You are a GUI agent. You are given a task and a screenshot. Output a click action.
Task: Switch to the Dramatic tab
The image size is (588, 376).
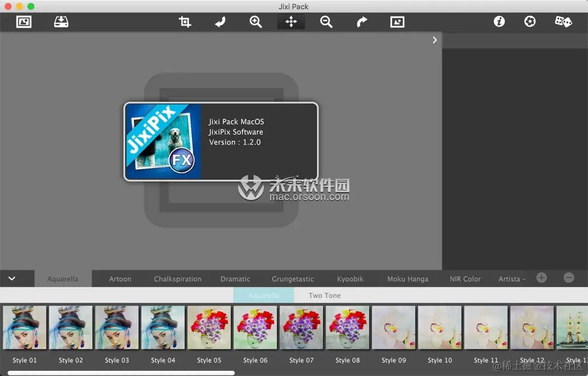pos(235,279)
